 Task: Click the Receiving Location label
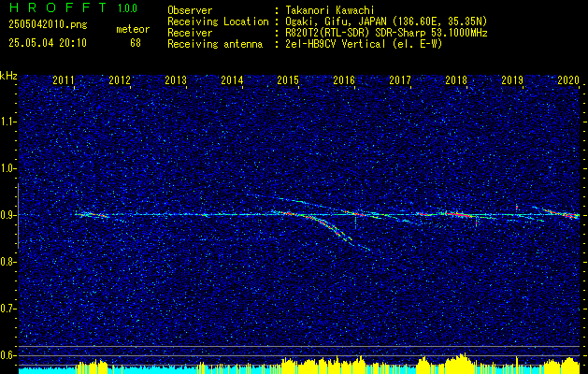click(218, 22)
